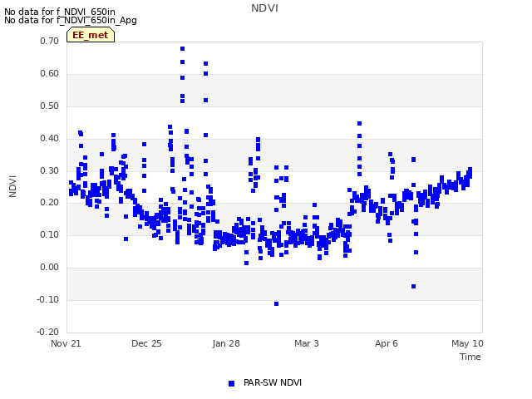Click the vertical NDVI axis label

tap(12, 186)
